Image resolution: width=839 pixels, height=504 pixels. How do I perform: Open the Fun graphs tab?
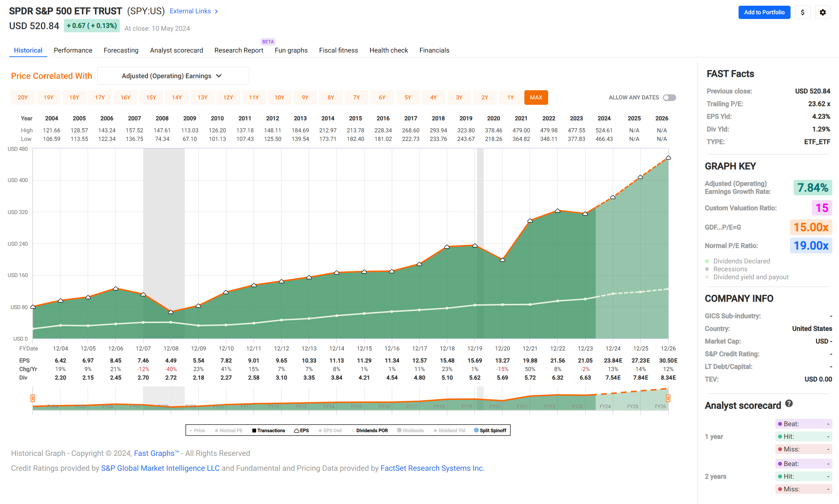tap(291, 50)
